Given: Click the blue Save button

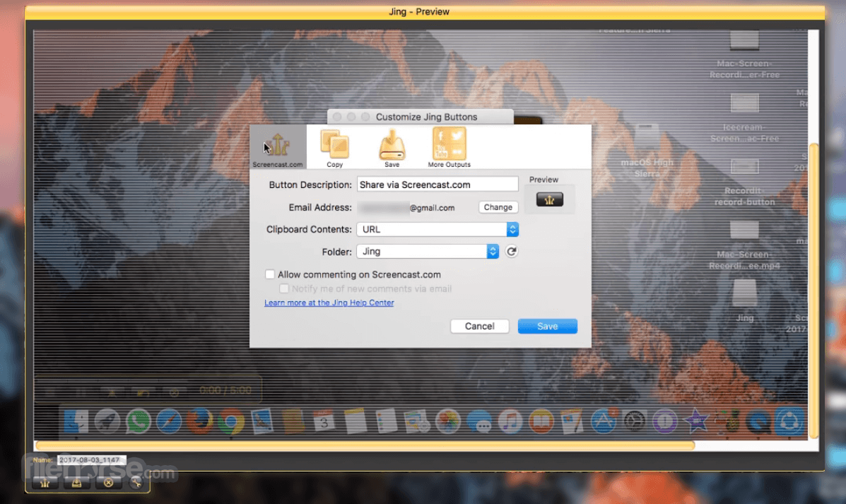Looking at the screenshot, I should (547, 326).
